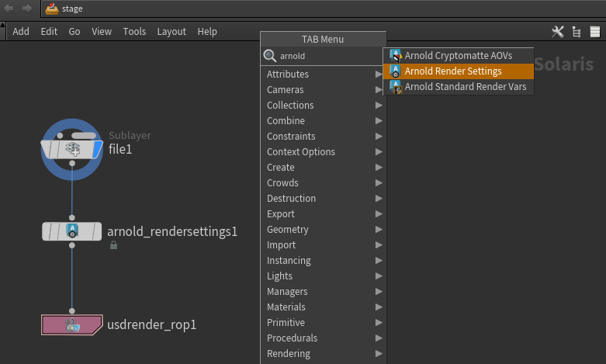Screen dimensions: 606x364
Task: Open the Procedurals category
Action: [x=323, y=338]
